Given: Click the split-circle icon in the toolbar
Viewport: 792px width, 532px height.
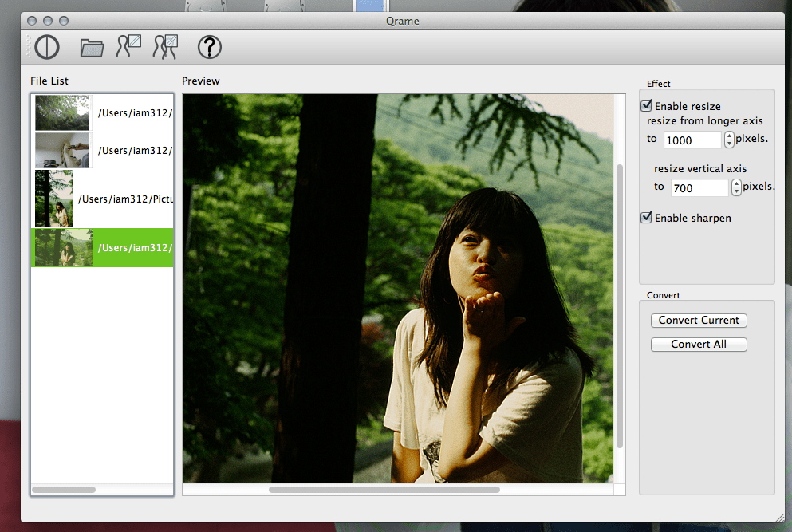Looking at the screenshot, I should coord(47,48).
